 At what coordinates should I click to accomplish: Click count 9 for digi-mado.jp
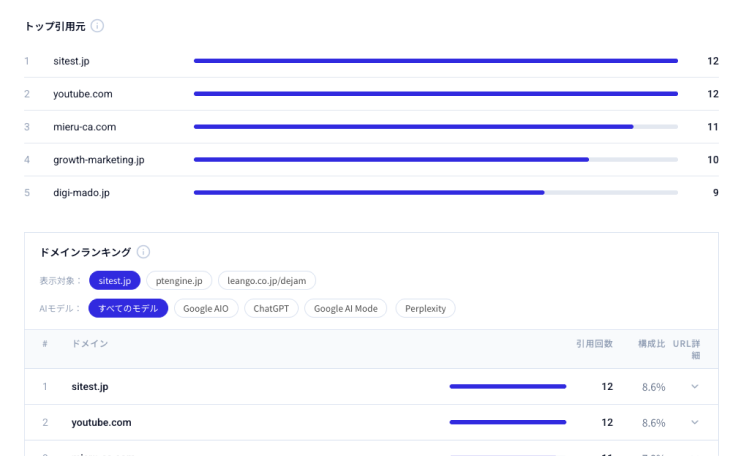(x=715, y=193)
